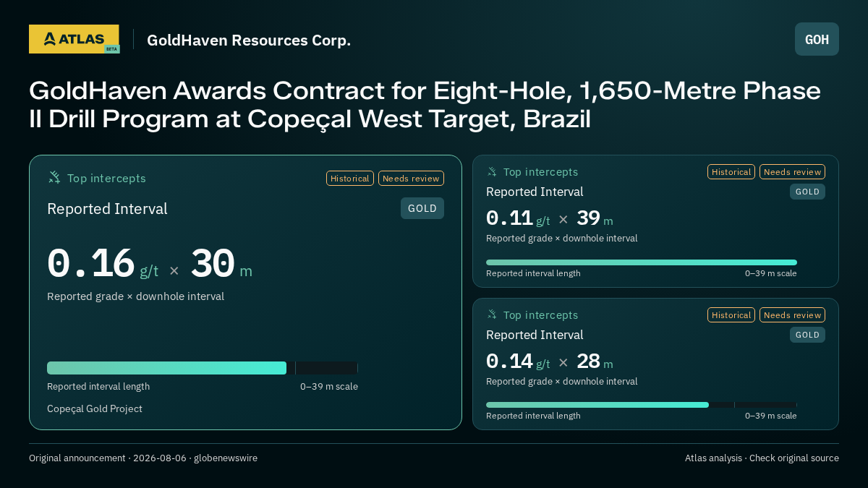Click Reported interval length caption in the 0.11 g/t card

pyautogui.click(x=533, y=273)
